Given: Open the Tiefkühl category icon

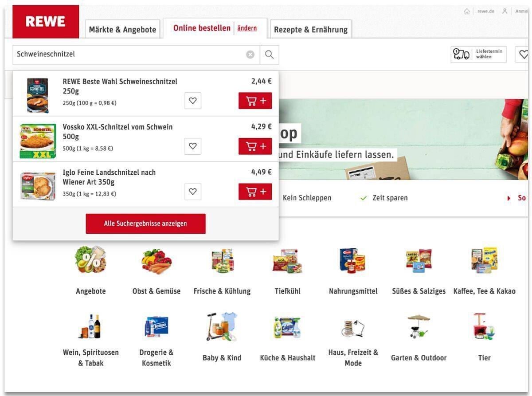Looking at the screenshot, I should click(x=287, y=261).
